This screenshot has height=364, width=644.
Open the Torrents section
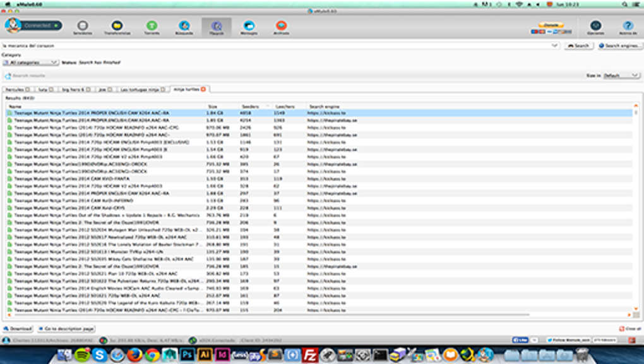point(152,28)
